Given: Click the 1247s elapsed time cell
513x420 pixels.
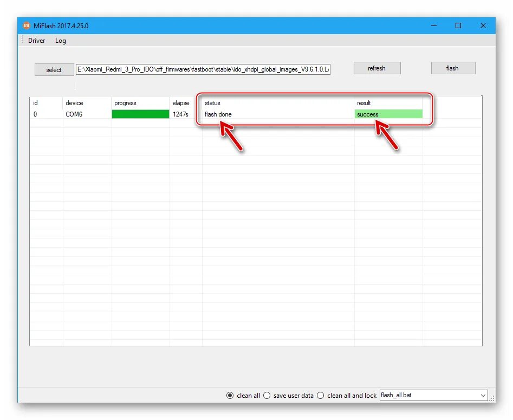Looking at the screenshot, I should tap(186, 114).
